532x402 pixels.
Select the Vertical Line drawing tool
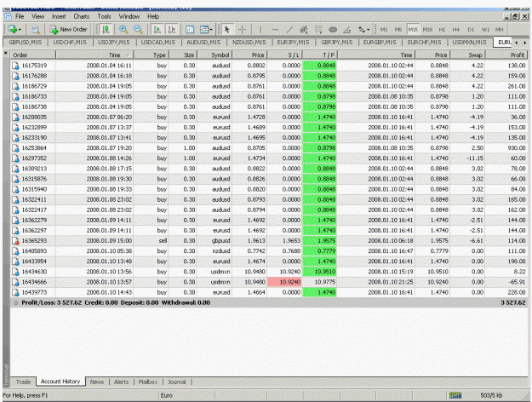260,30
